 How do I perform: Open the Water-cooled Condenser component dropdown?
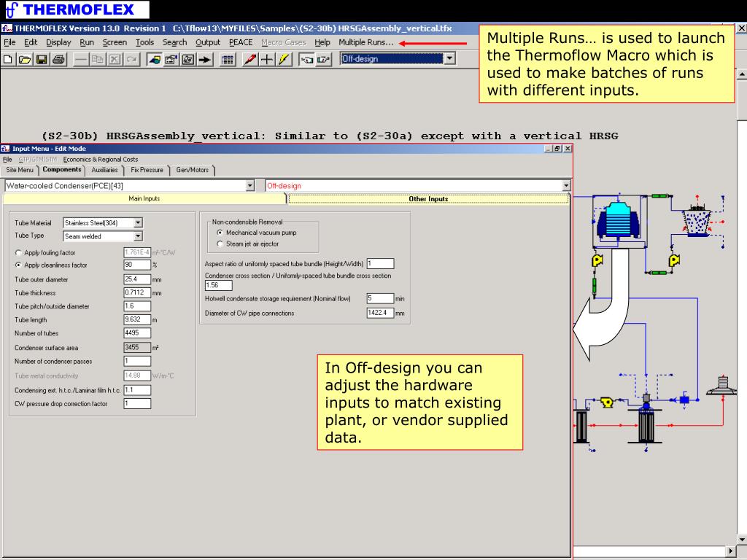250,186
